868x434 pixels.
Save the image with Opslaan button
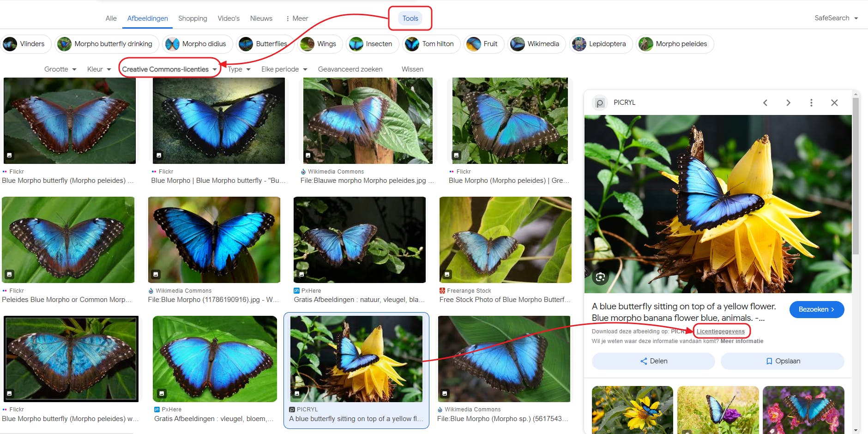(x=783, y=361)
